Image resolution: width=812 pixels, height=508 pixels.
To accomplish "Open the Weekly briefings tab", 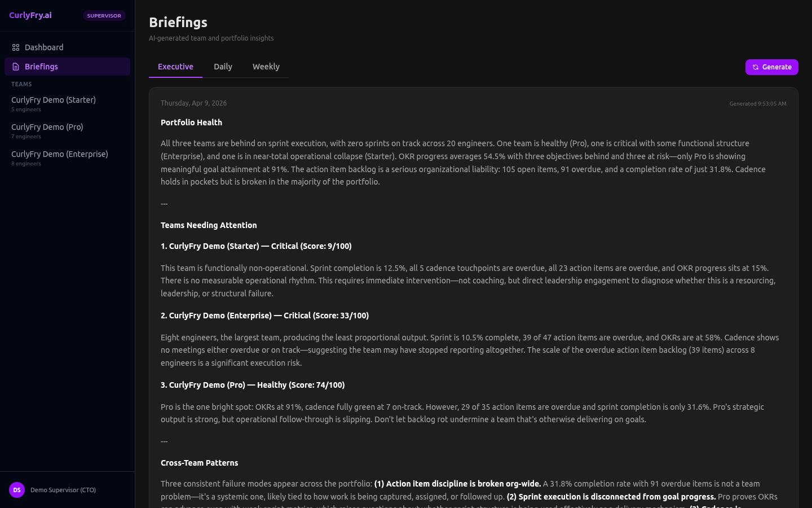I will (266, 67).
